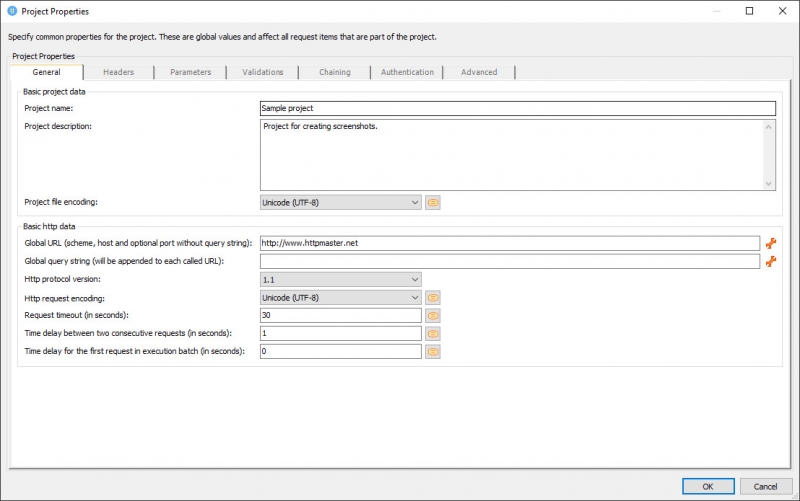Click the orange icon next to Request timeout
This screenshot has height=501, width=800.
click(x=433, y=316)
